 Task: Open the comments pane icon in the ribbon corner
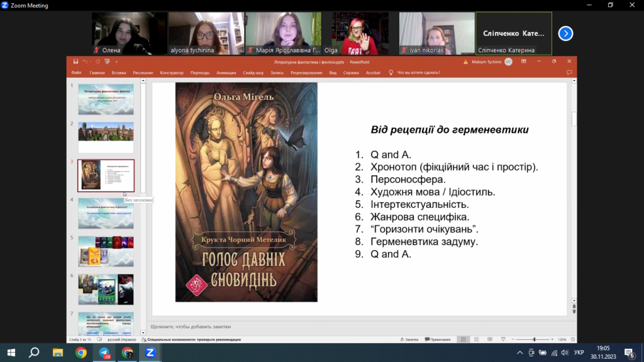(569, 73)
